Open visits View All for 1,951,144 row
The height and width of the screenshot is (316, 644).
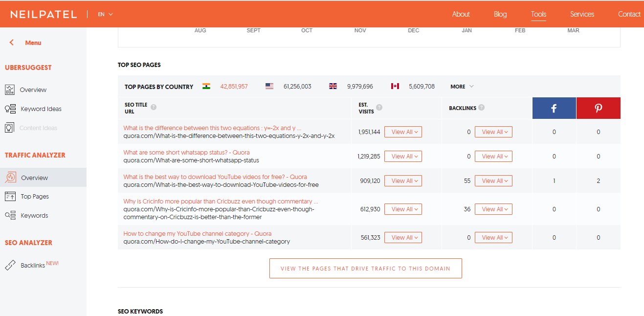[403, 132]
